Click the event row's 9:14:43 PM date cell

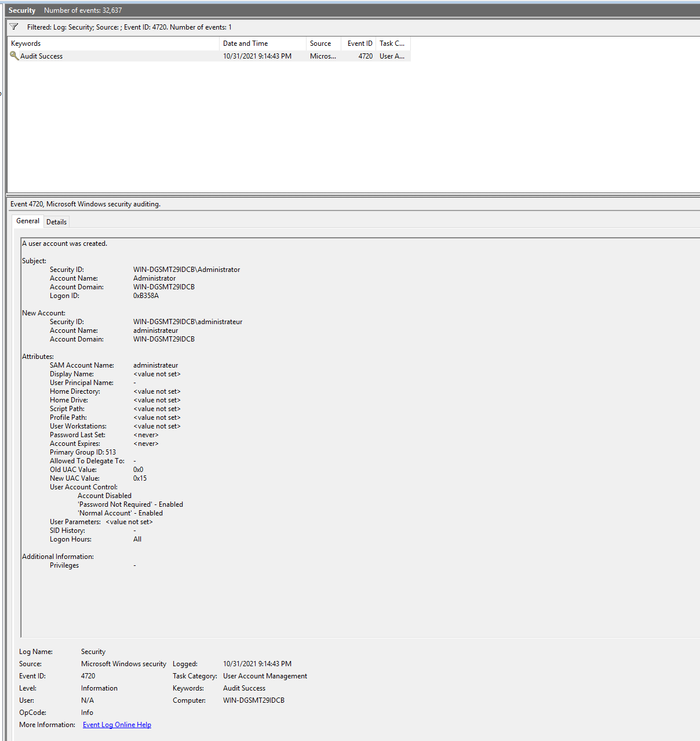click(257, 56)
